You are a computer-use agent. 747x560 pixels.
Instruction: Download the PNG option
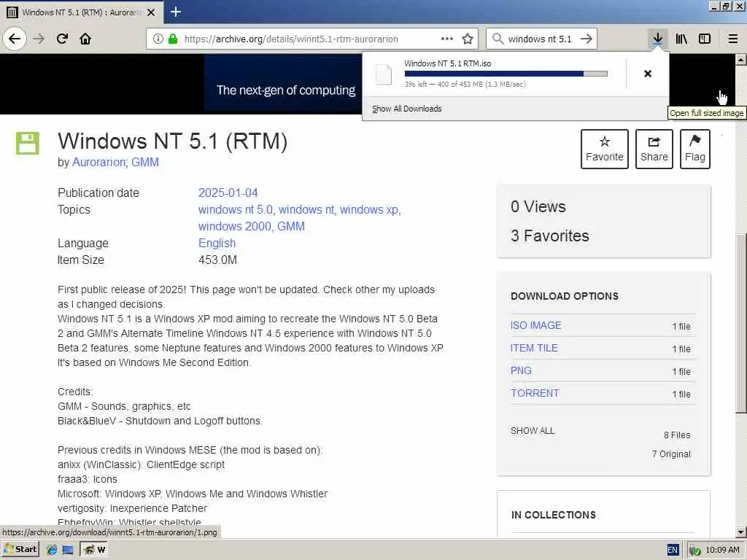tap(521, 371)
